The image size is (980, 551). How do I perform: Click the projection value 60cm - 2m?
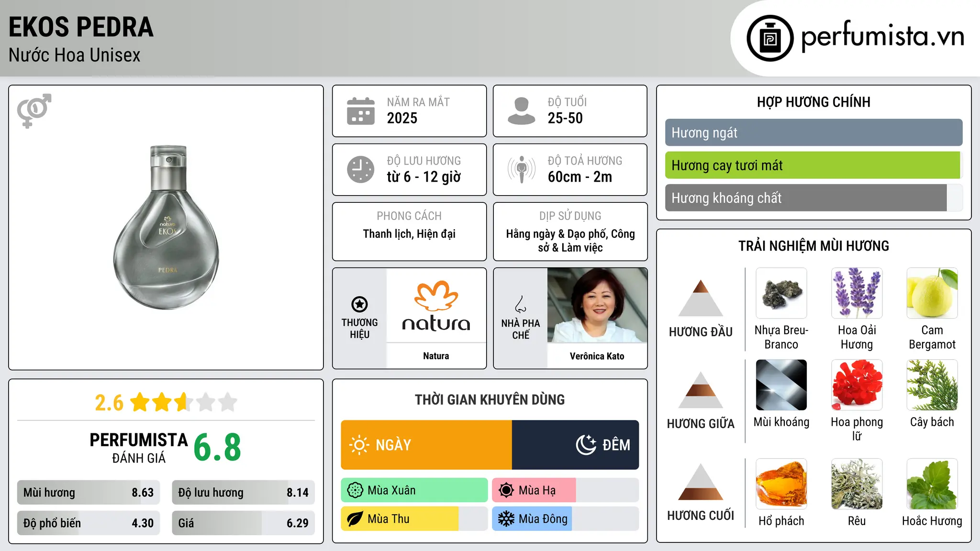point(580,177)
